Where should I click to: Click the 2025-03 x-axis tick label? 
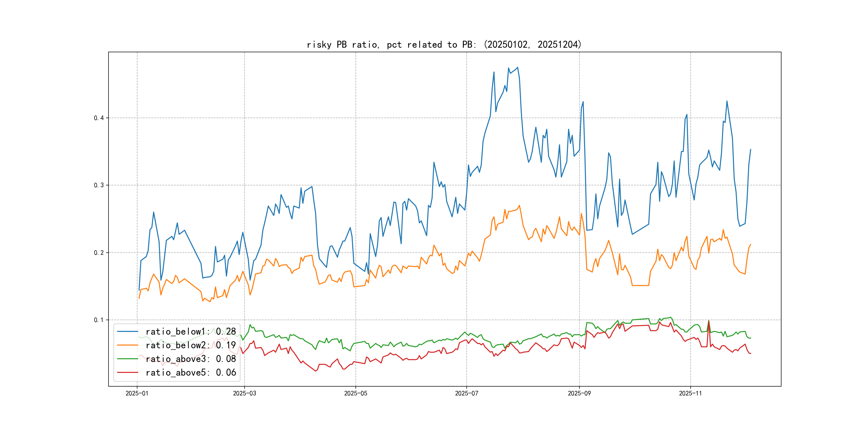coord(244,393)
